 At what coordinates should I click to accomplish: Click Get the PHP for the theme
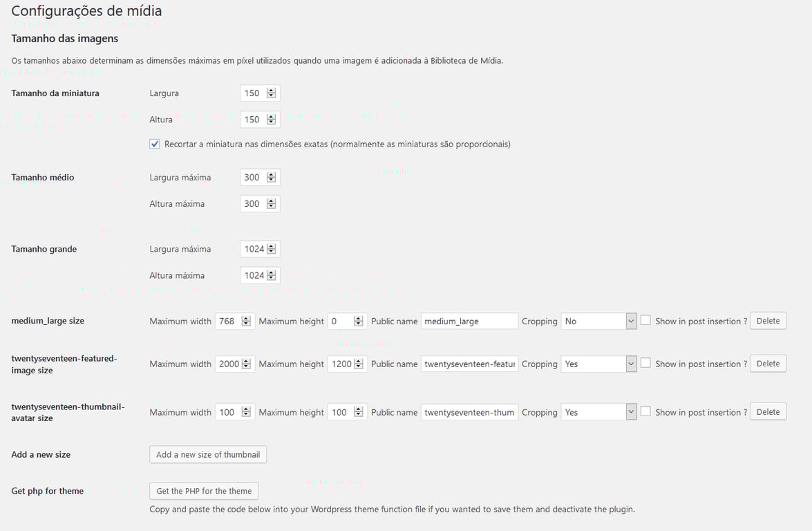coord(204,490)
